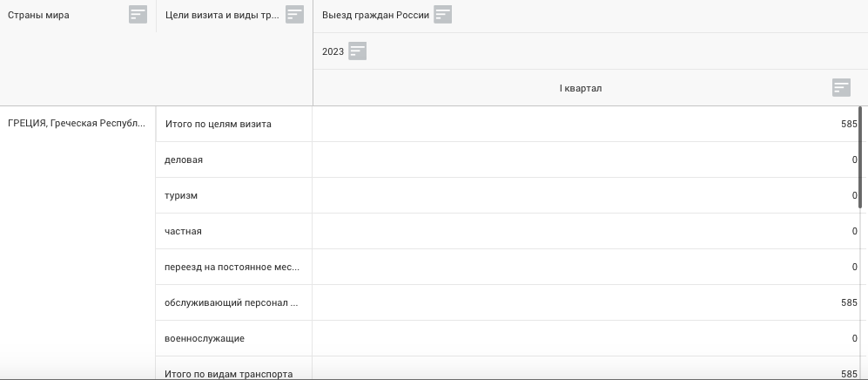Select the 2023 year header
The height and width of the screenshot is (380, 868).
coord(333,51)
